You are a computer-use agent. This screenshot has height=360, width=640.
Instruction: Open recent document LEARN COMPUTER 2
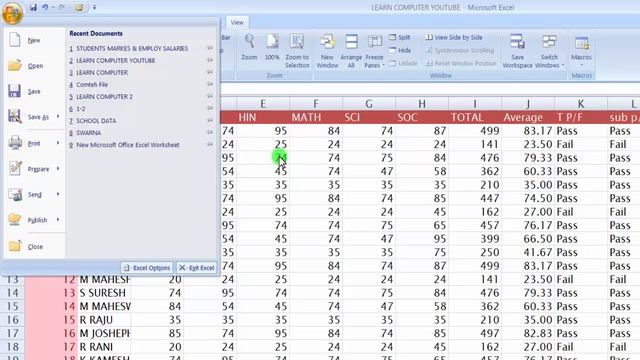(104, 97)
